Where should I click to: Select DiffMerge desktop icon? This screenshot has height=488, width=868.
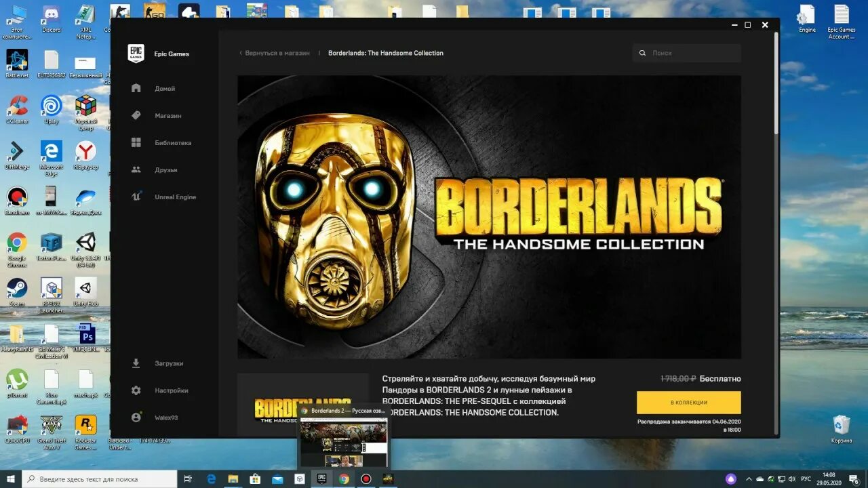[17, 155]
